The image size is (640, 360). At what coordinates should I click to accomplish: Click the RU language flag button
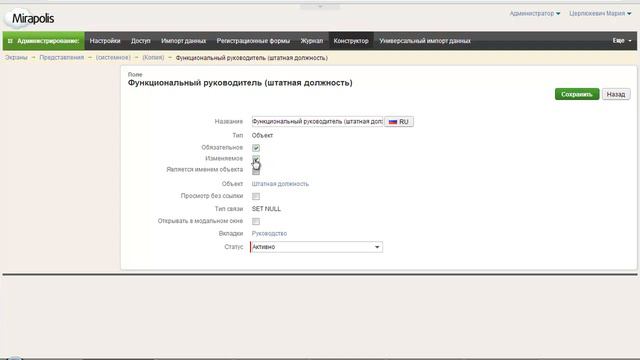pyautogui.click(x=399, y=122)
